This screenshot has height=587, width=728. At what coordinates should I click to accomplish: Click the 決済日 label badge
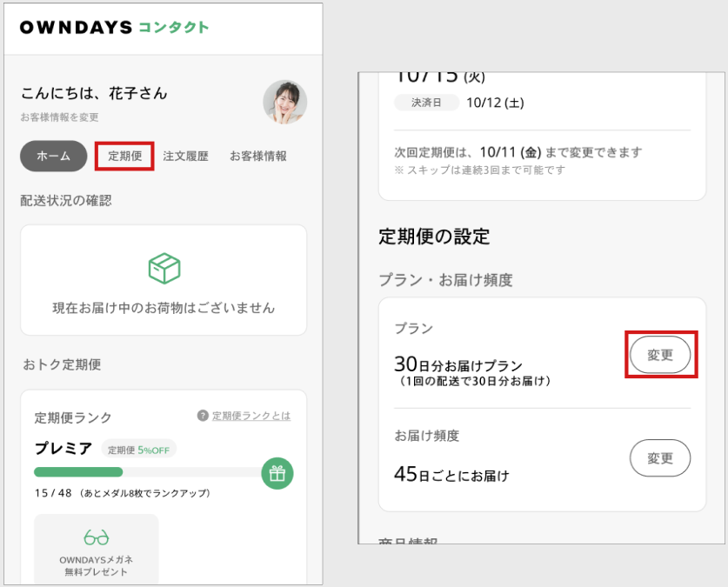coord(426,103)
